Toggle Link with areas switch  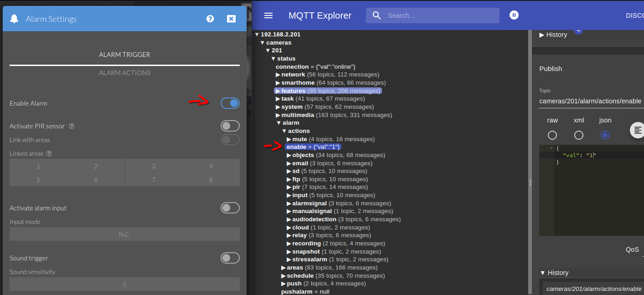click(x=230, y=140)
